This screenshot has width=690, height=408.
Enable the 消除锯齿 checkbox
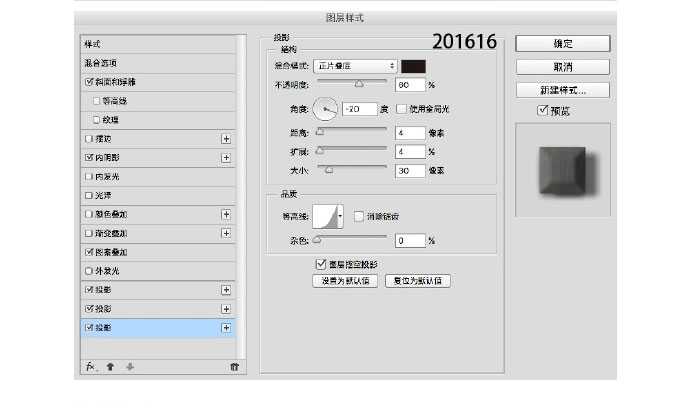pos(359,216)
